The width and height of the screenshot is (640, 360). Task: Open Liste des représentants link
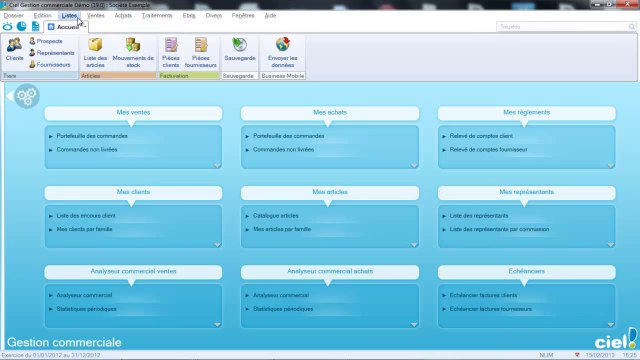pos(479,216)
